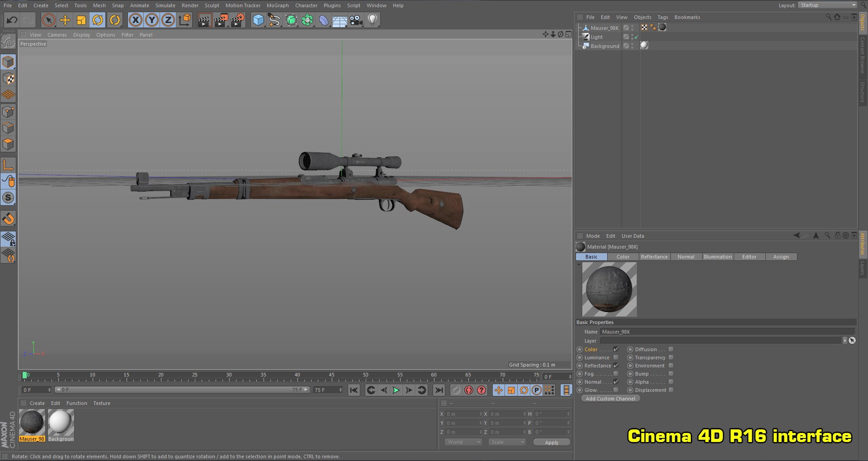Image resolution: width=868 pixels, height=461 pixels.
Task: Add a Light bulb object
Action: [373, 20]
